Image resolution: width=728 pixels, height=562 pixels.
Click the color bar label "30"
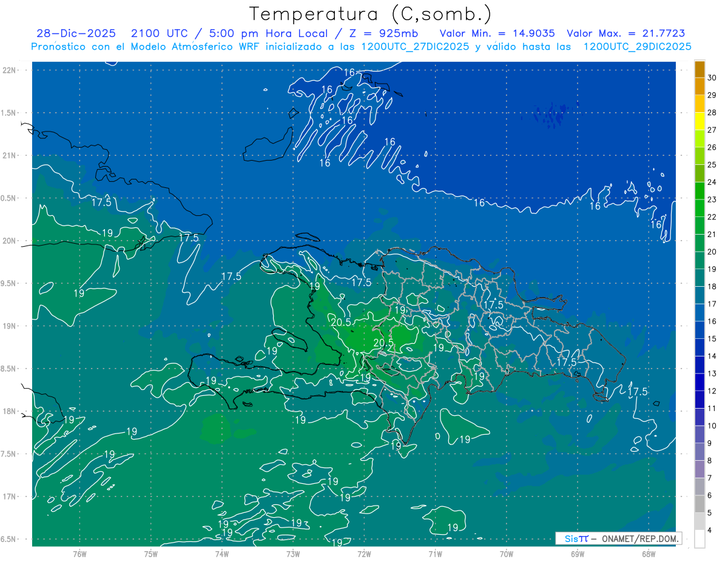point(712,78)
